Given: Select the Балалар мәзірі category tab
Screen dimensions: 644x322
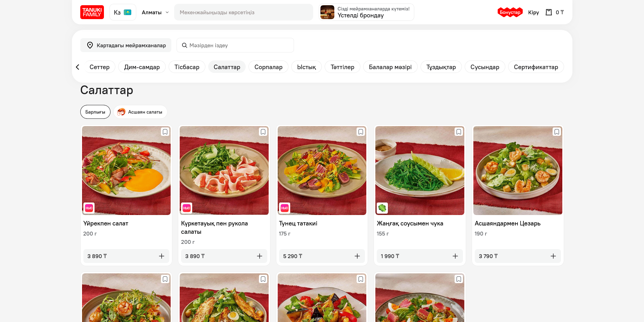Looking at the screenshot, I should [x=390, y=67].
